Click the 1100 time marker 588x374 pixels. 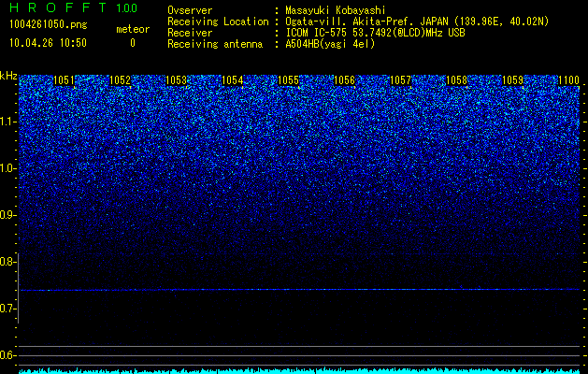[x=569, y=80]
